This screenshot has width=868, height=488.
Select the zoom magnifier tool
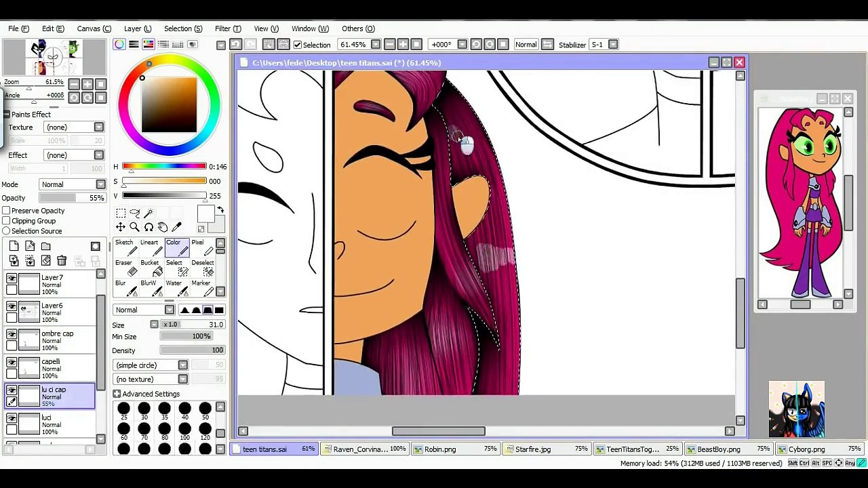tap(134, 228)
